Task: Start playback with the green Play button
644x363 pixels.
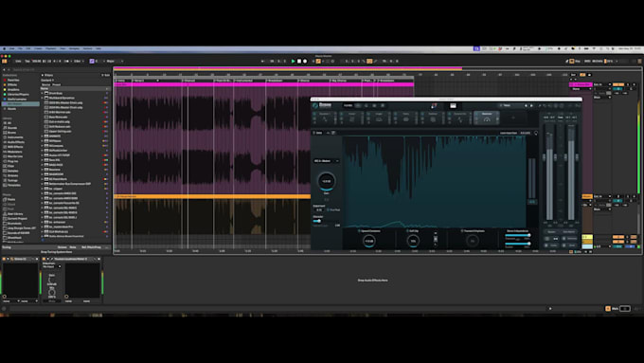Action: 294,62
